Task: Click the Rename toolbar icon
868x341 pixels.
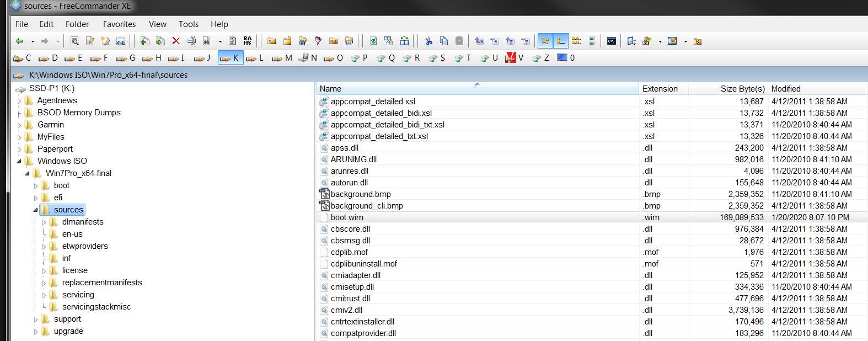Action: point(191,41)
